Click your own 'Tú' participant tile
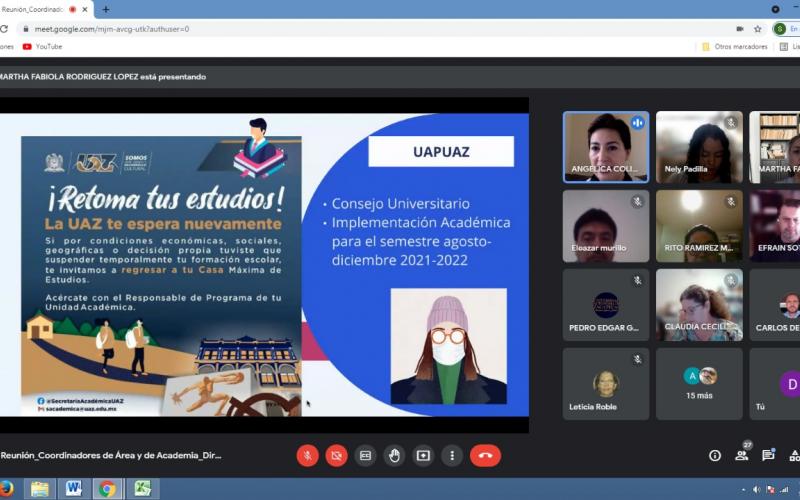Screen dimensions: 800x500 774,384
